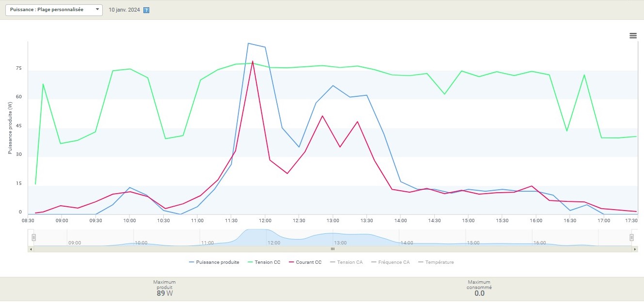Click the left navigator range handle
This screenshot has height=304, width=644.
coord(34,237)
